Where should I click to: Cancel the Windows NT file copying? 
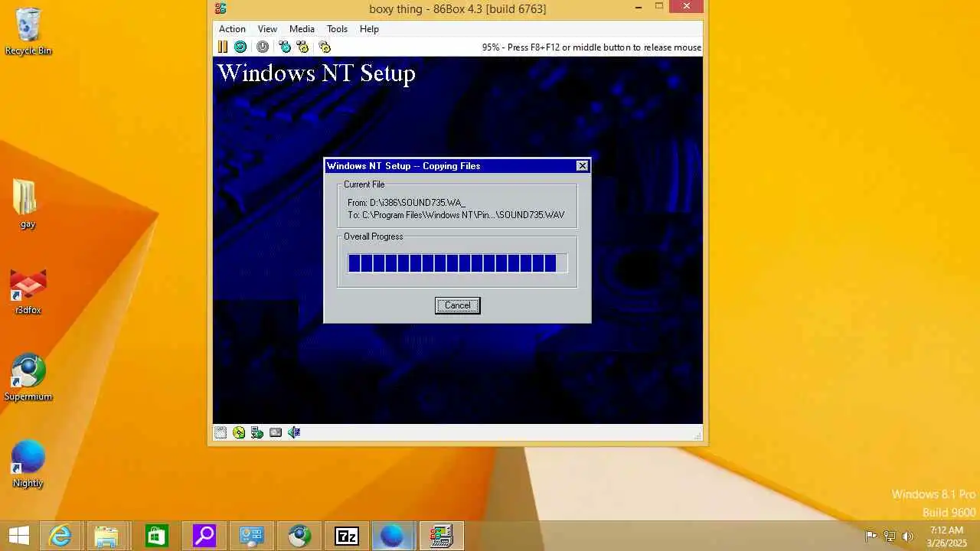(457, 305)
